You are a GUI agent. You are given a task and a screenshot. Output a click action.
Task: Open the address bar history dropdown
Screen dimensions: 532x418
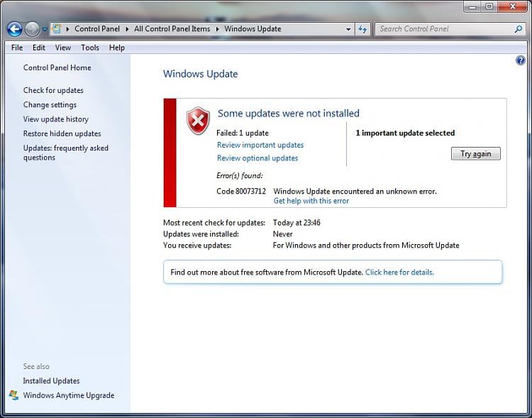tap(348, 30)
